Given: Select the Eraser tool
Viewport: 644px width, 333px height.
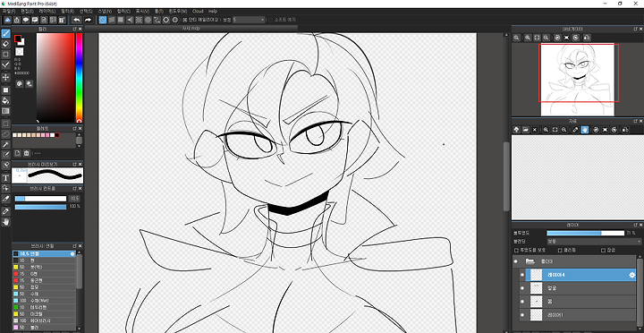Looking at the screenshot, I should tap(5, 44).
